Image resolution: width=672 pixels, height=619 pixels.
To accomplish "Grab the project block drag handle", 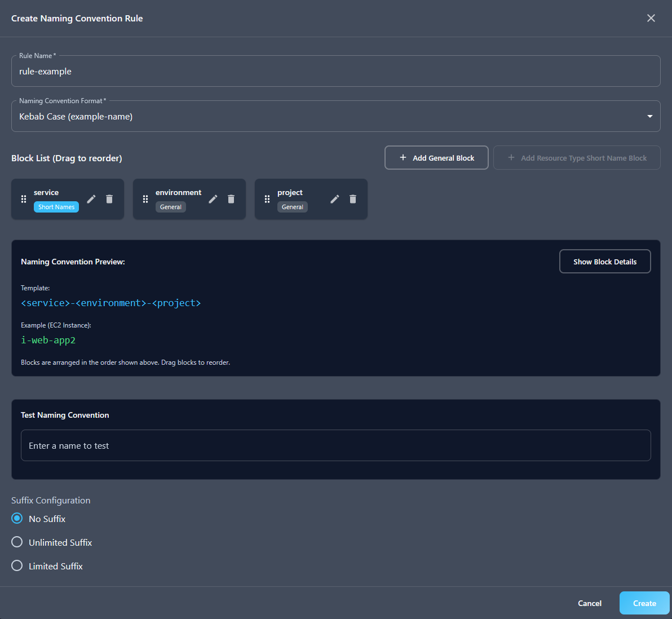I will 267,199.
